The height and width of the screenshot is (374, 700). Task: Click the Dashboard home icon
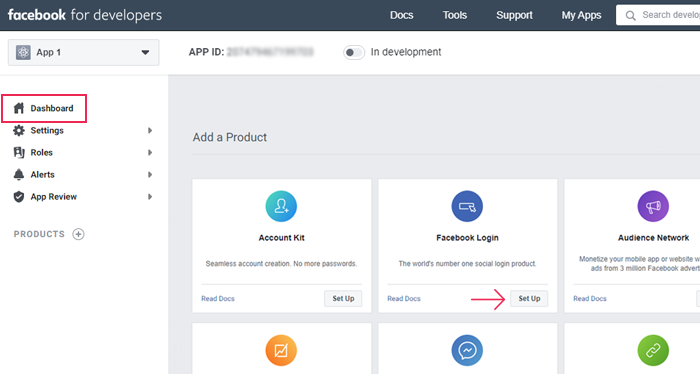(x=19, y=108)
